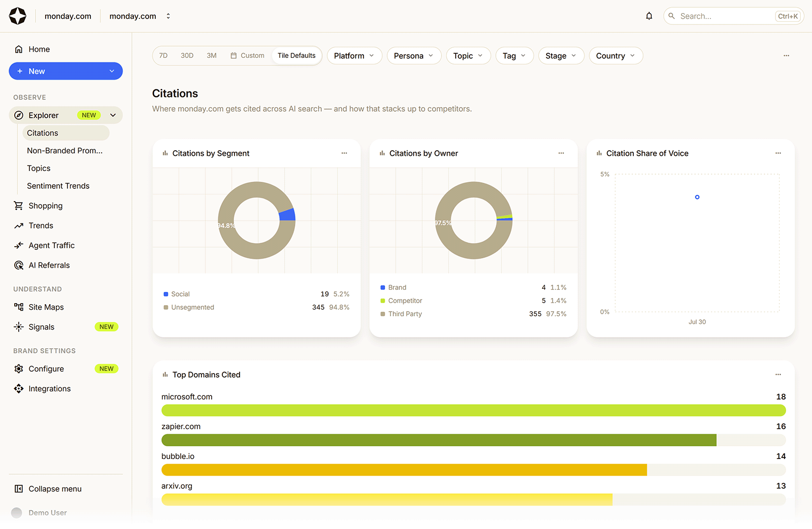The height and width of the screenshot is (529, 812).
Task: Click the Demo User avatar
Action: click(17, 513)
